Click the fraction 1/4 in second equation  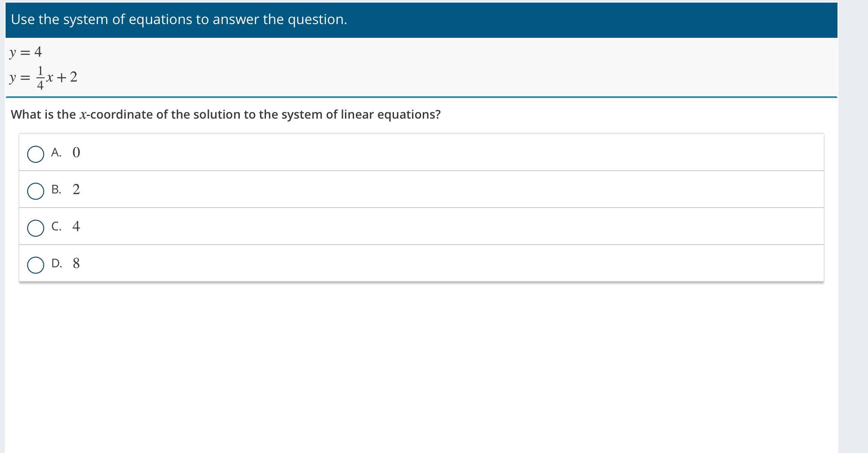(40, 78)
